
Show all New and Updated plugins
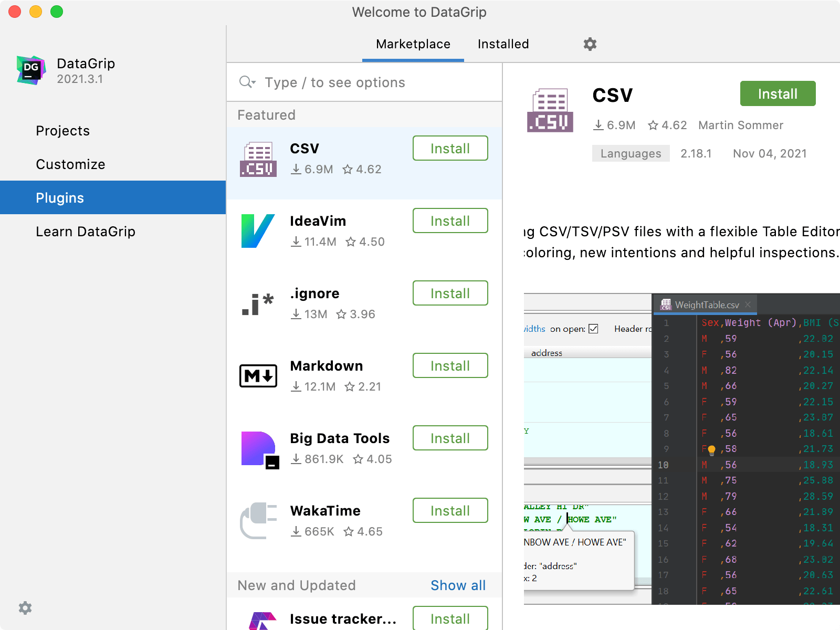pyautogui.click(x=458, y=585)
